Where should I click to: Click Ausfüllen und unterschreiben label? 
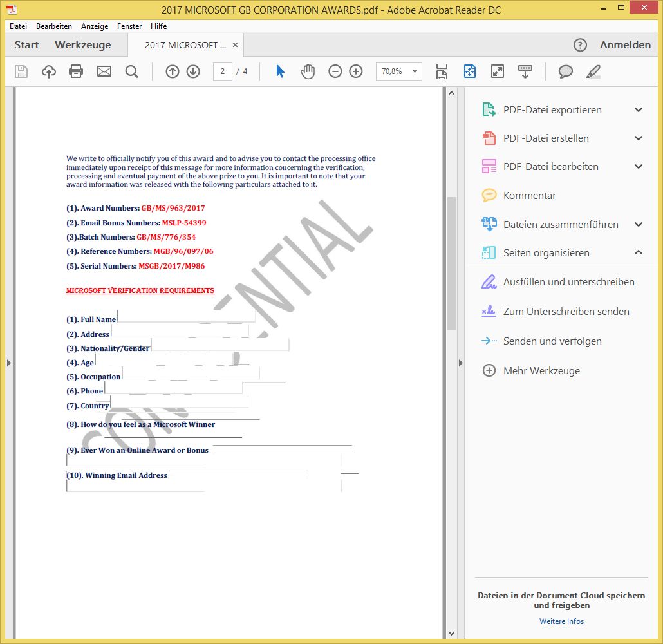click(569, 282)
